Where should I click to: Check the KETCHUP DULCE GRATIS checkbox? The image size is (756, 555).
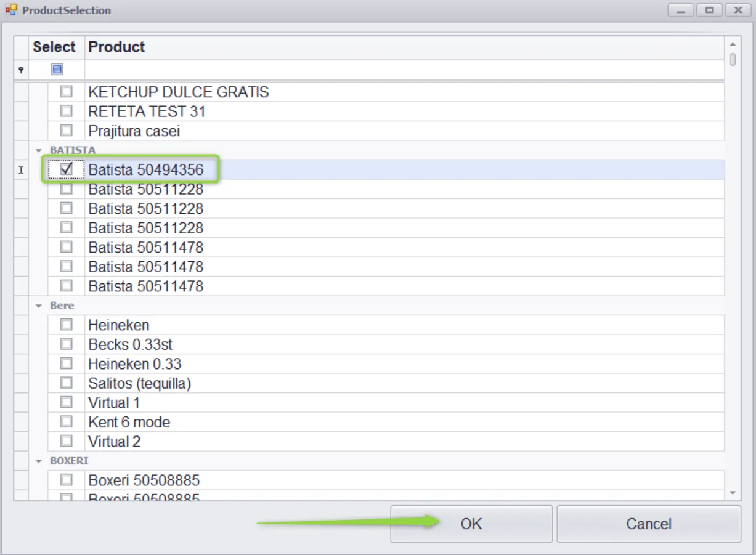66,92
